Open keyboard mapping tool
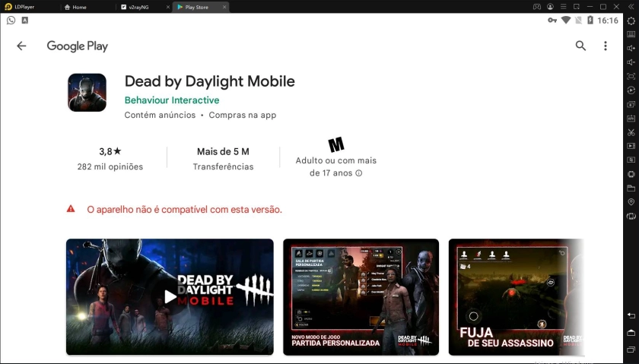Image resolution: width=639 pixels, height=364 pixels. pos(631,35)
